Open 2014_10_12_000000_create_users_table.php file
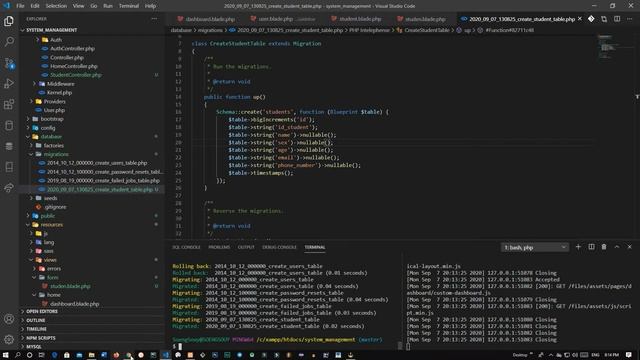The width and height of the screenshot is (640, 360). (x=97, y=163)
